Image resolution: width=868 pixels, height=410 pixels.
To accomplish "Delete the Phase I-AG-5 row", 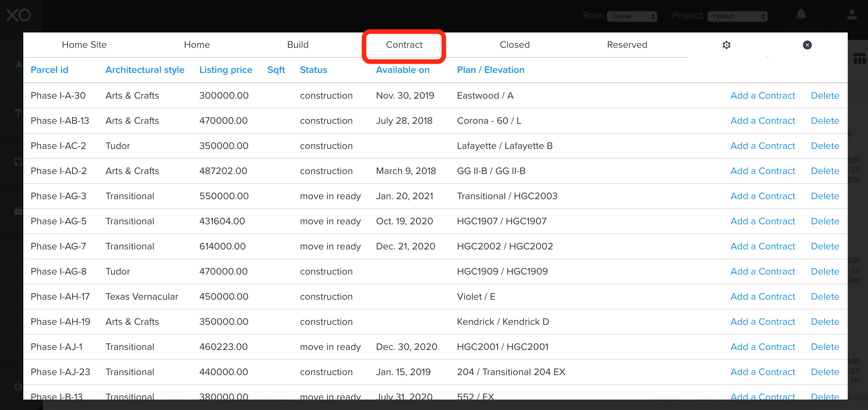I will [x=824, y=221].
